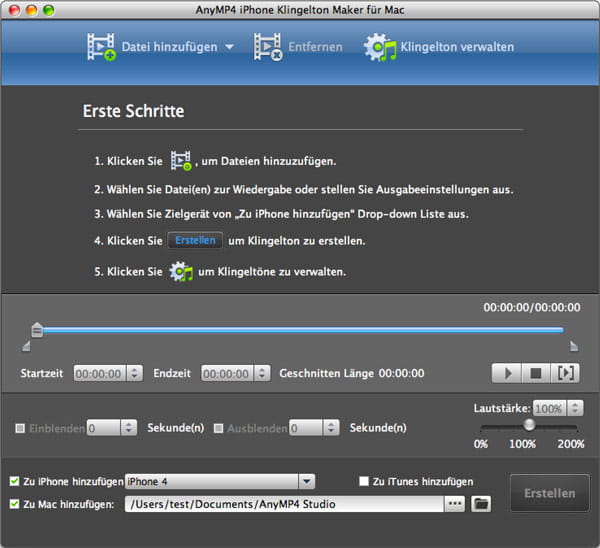The width and height of the screenshot is (600, 548).
Task: Click the Datei hinzufügen film icon
Action: tap(101, 47)
